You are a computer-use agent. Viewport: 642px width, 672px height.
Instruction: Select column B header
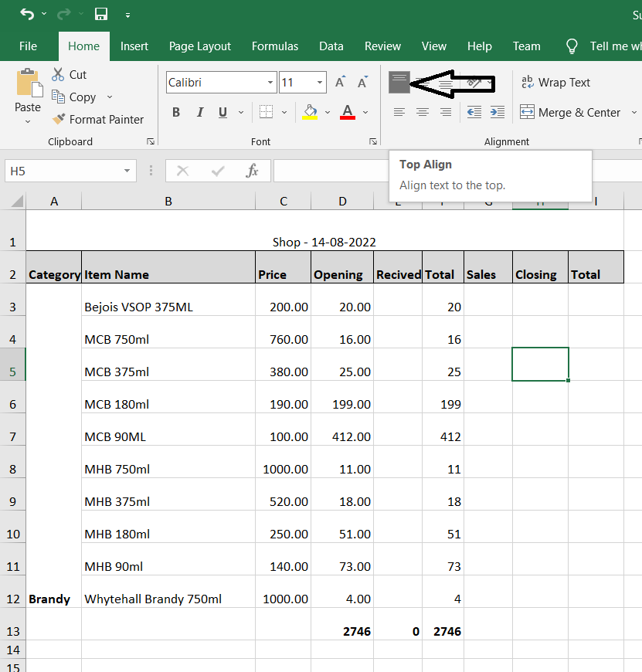pos(168,201)
